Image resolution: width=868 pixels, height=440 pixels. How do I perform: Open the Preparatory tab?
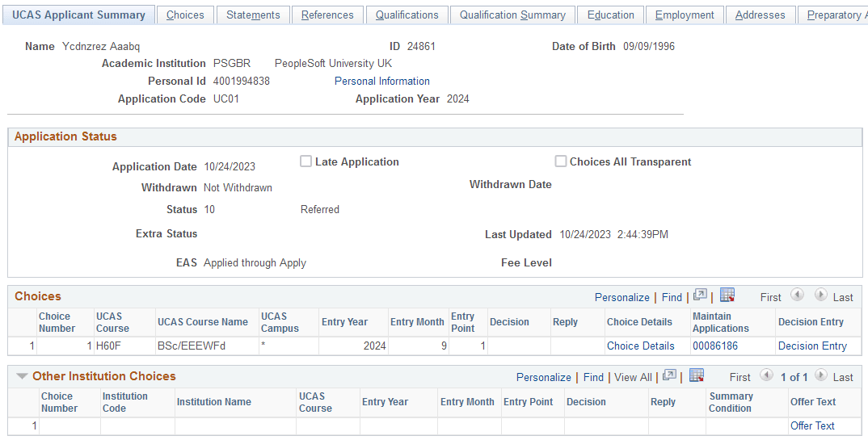[832, 15]
